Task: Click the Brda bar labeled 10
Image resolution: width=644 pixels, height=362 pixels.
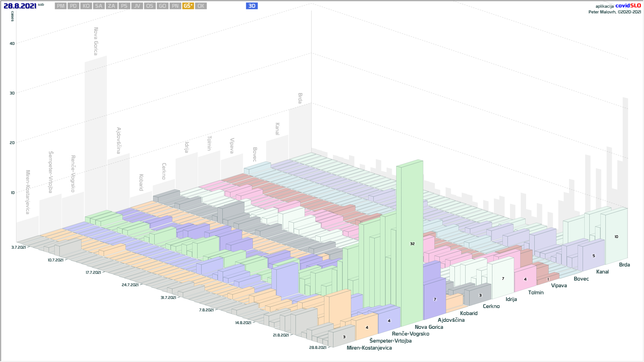Action: pos(616,237)
